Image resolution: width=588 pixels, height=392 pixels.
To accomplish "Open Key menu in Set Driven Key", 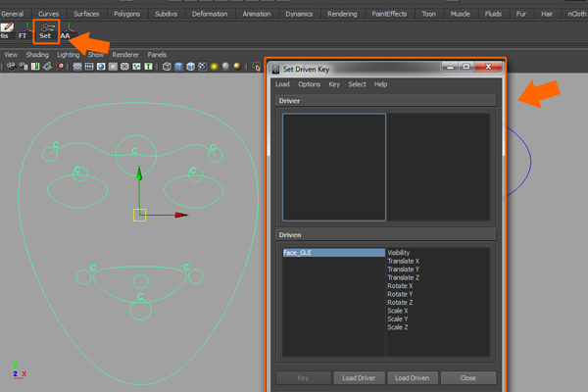I will coord(334,84).
